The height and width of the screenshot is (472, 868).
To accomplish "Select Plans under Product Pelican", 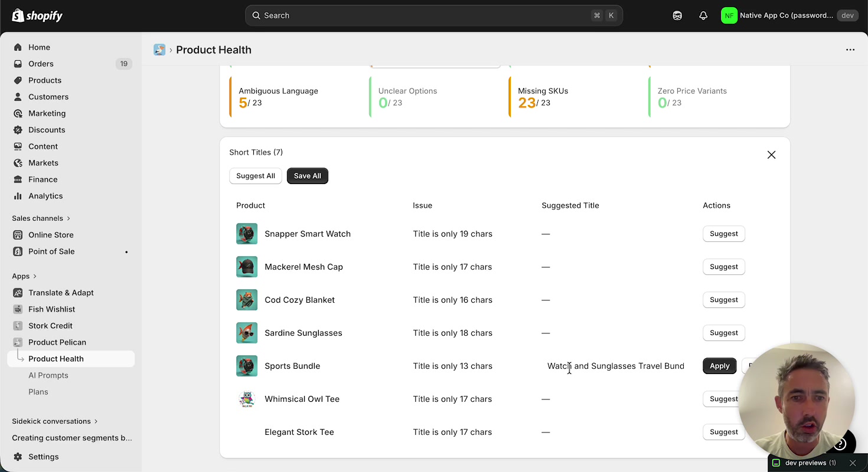I will [38, 391].
